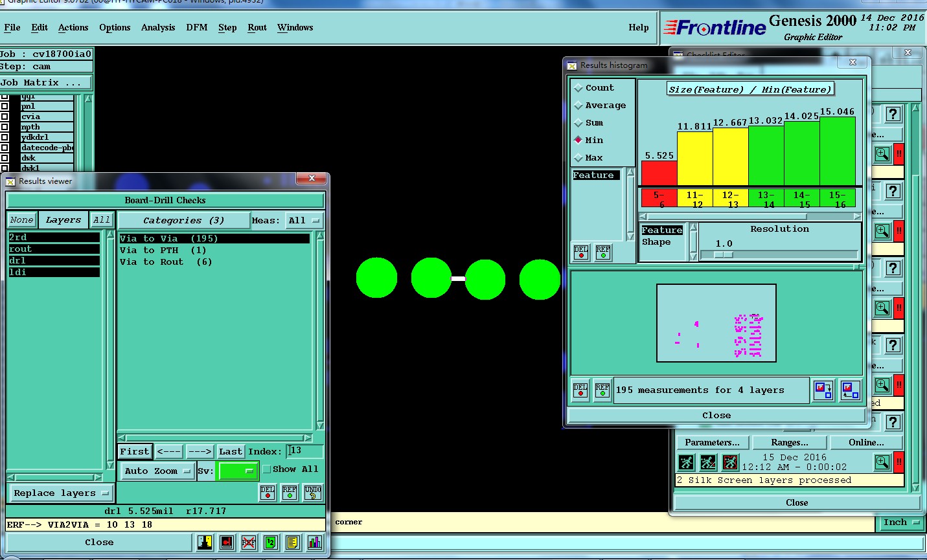Select Max radio option in histogram
The height and width of the screenshot is (560, 927).
click(578, 158)
